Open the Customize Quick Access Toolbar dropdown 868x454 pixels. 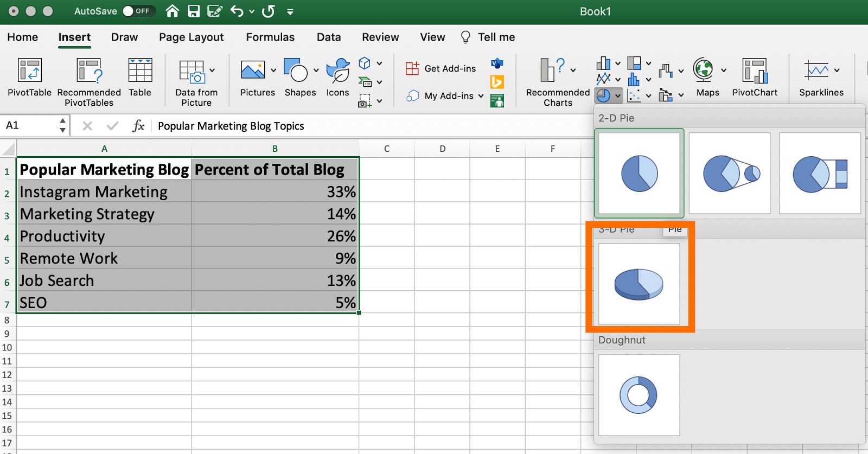tap(290, 11)
